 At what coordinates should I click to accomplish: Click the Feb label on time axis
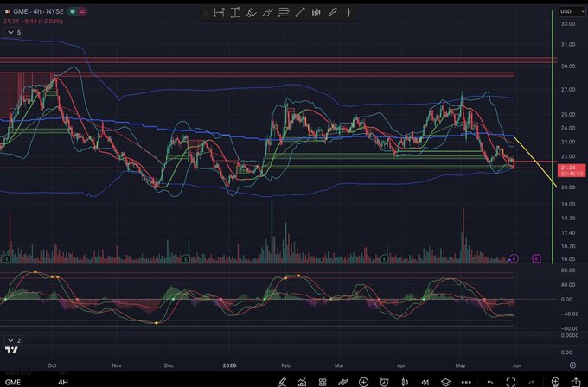[x=285, y=365]
